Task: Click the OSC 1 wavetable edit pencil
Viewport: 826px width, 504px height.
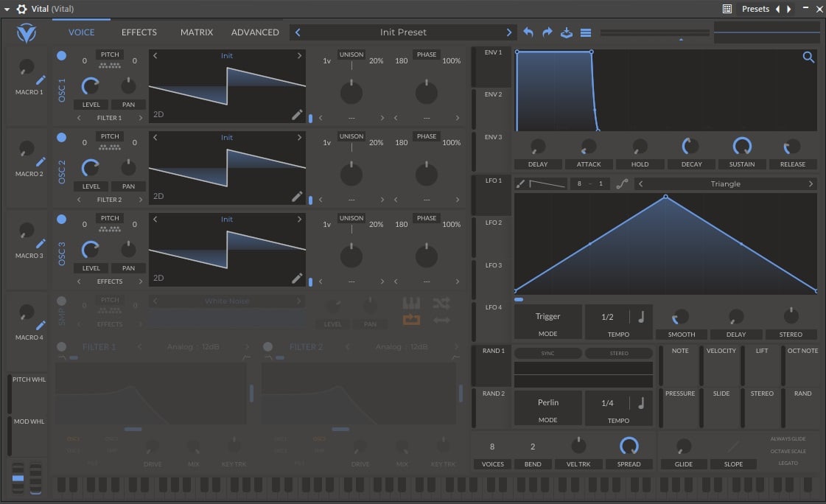Action: [297, 115]
